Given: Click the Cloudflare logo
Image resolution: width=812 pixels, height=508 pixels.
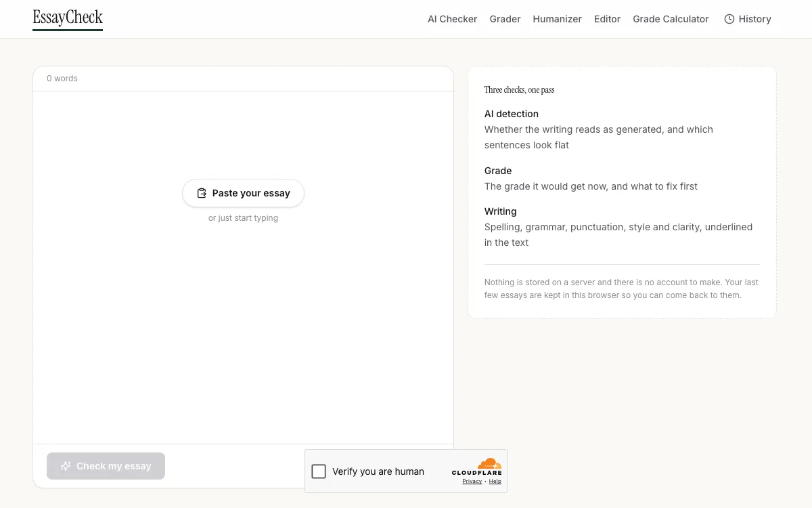Looking at the screenshot, I should tap(477, 466).
